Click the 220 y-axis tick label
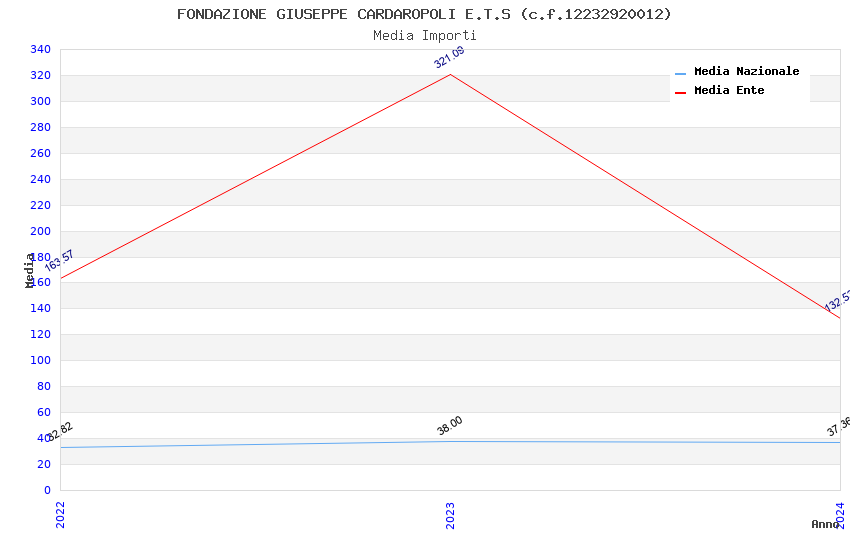850x550 pixels. click(x=40, y=205)
